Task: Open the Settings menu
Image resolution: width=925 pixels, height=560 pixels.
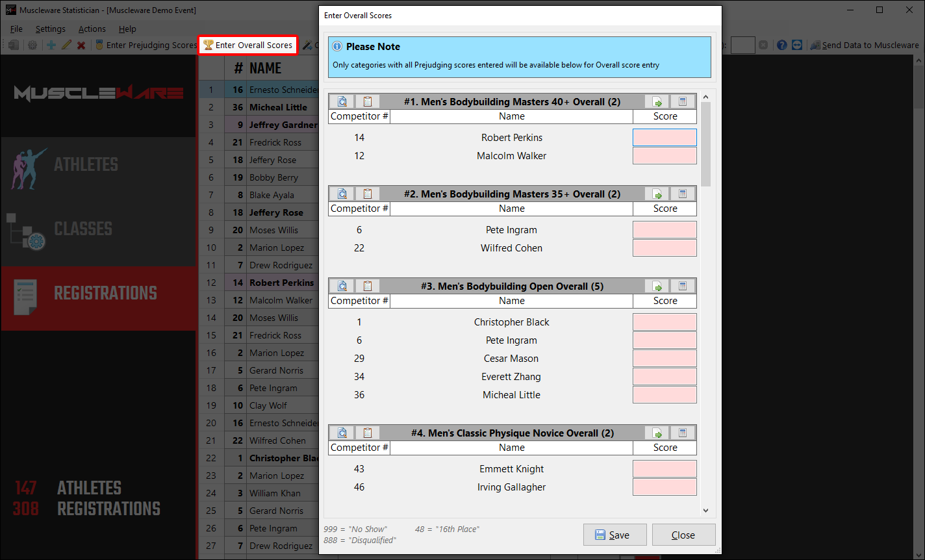Action: [50, 29]
